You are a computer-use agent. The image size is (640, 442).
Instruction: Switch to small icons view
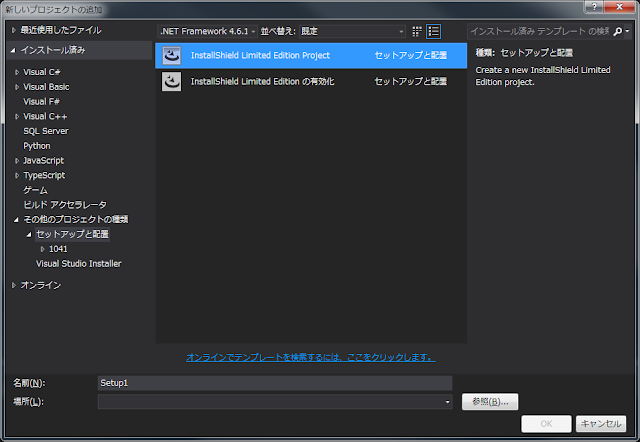tap(416, 31)
